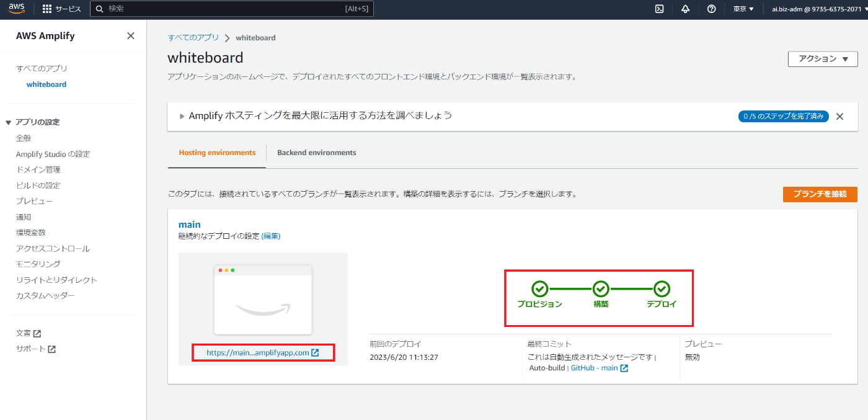Open リライトとリダイレクト in the sidebar
The height and width of the screenshot is (420, 868).
click(x=56, y=280)
